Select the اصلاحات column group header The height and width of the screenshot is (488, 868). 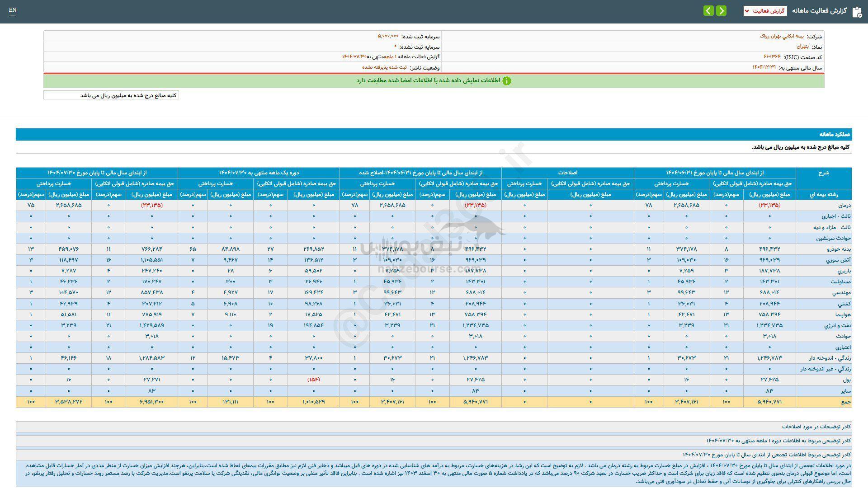click(567, 173)
